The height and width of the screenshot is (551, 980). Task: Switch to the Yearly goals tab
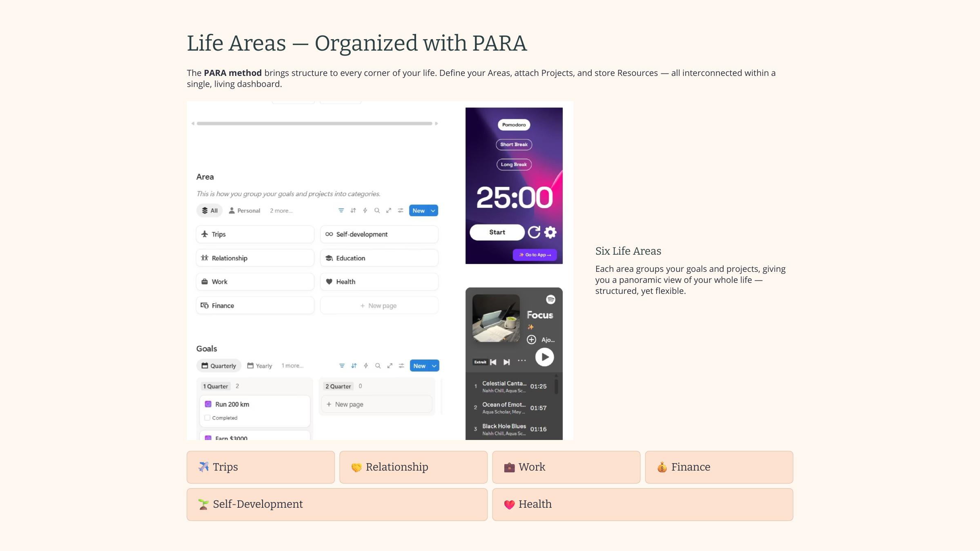pos(260,366)
